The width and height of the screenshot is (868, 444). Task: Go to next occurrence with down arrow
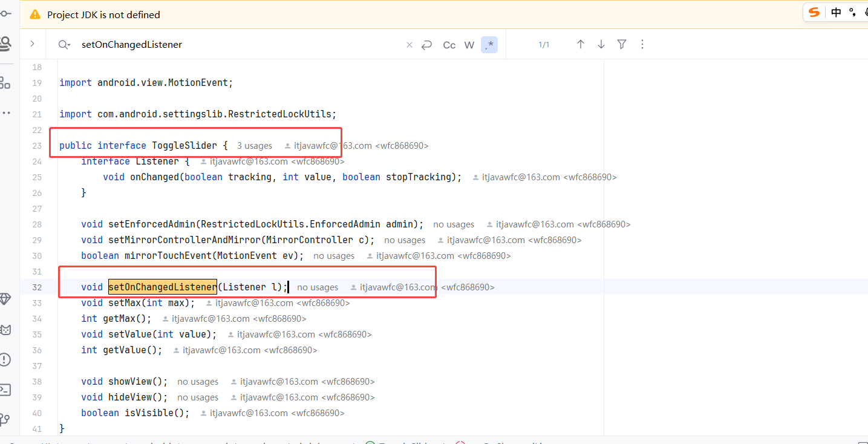pyautogui.click(x=601, y=44)
